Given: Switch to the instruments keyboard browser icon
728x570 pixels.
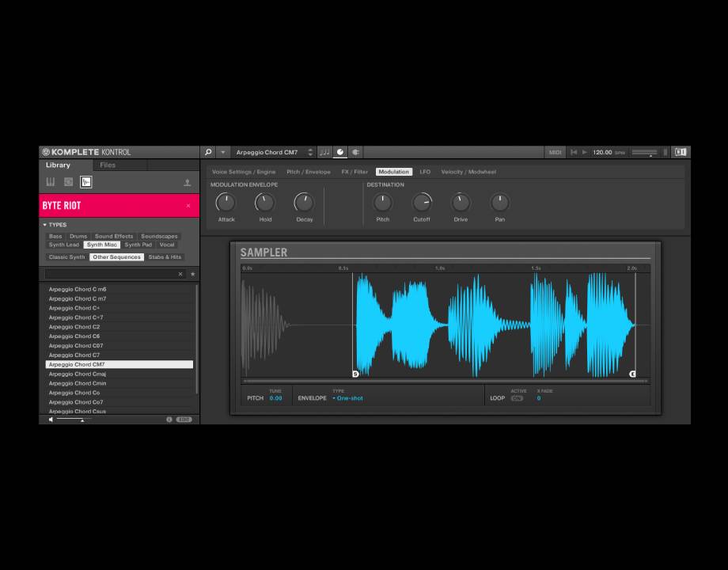Looking at the screenshot, I should click(51, 182).
